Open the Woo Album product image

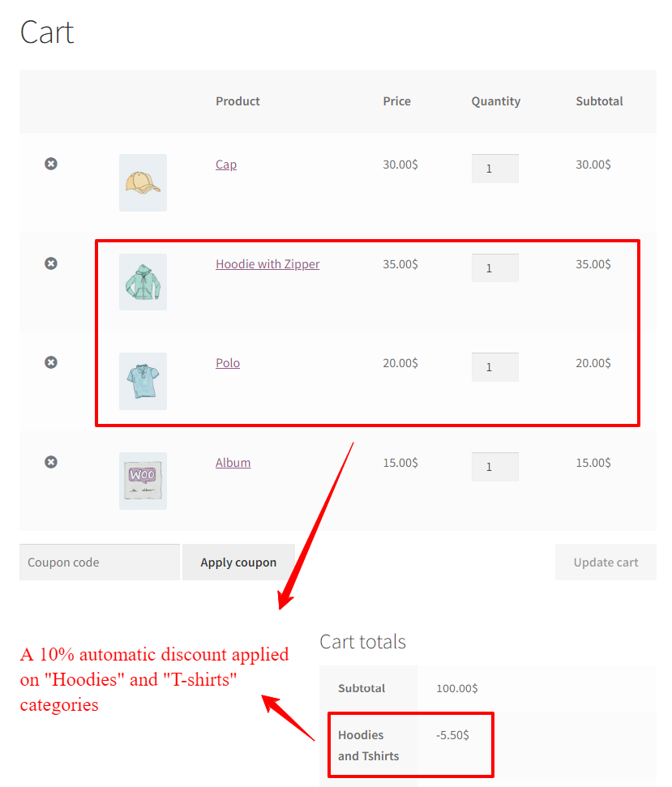143,481
